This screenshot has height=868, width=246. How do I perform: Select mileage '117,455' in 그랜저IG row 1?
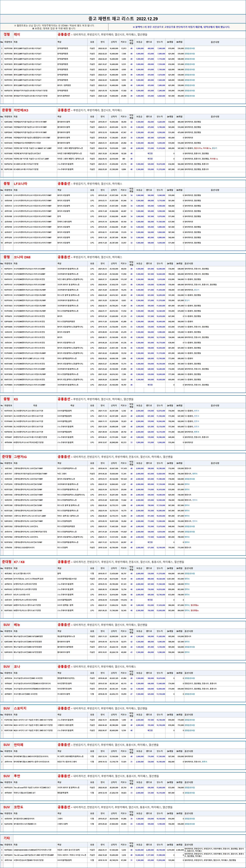124,468
